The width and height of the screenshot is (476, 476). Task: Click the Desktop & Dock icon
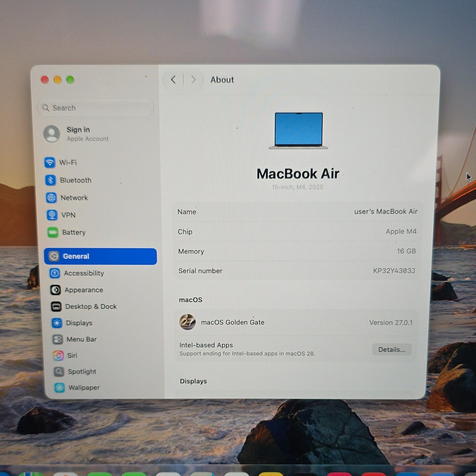(x=56, y=306)
